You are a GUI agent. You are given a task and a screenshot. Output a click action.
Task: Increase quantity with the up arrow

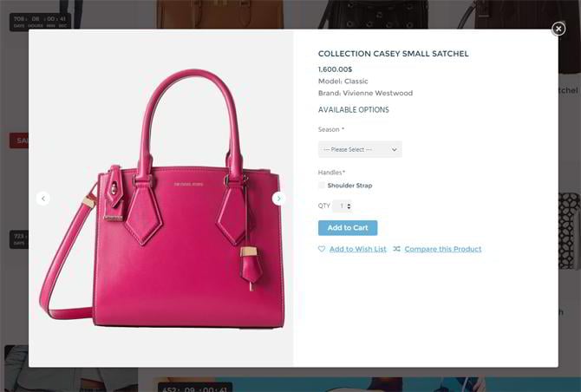(x=349, y=204)
